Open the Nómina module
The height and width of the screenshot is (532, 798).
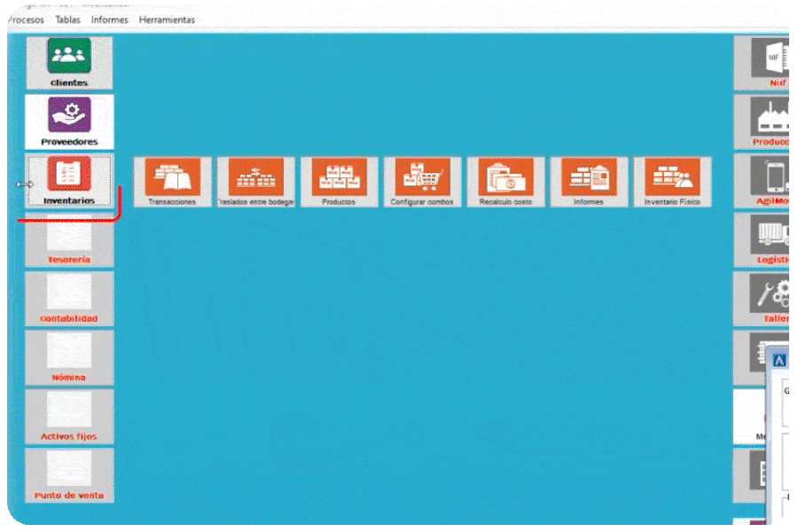(x=69, y=356)
